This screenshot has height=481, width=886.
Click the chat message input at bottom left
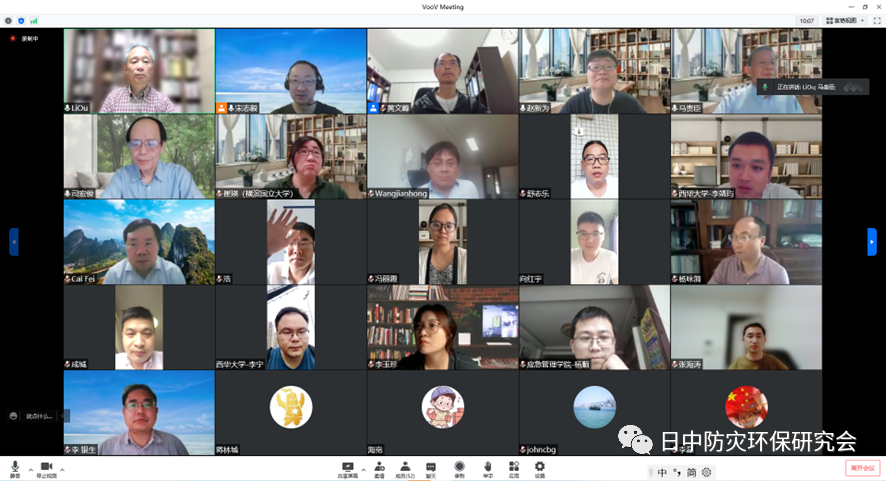38,416
